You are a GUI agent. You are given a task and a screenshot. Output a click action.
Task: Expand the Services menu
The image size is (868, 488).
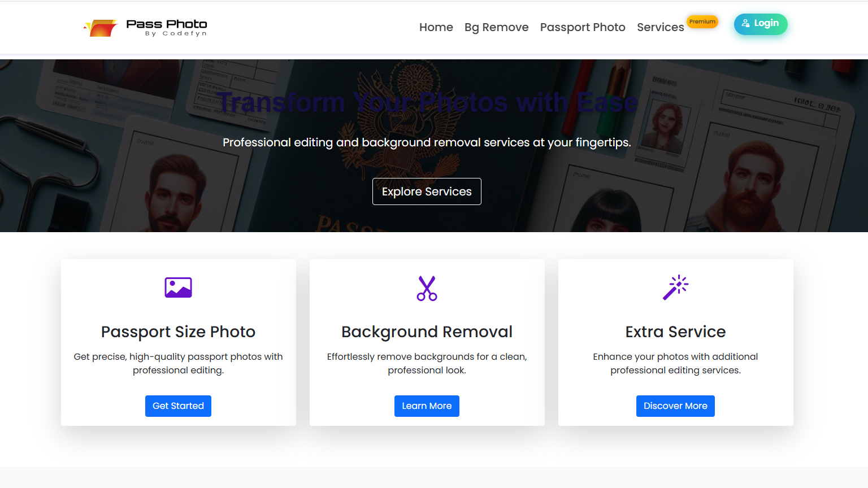[x=660, y=27]
